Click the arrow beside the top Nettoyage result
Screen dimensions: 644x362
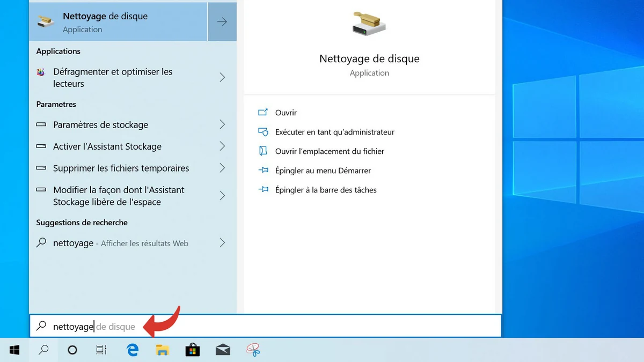pyautogui.click(x=222, y=21)
